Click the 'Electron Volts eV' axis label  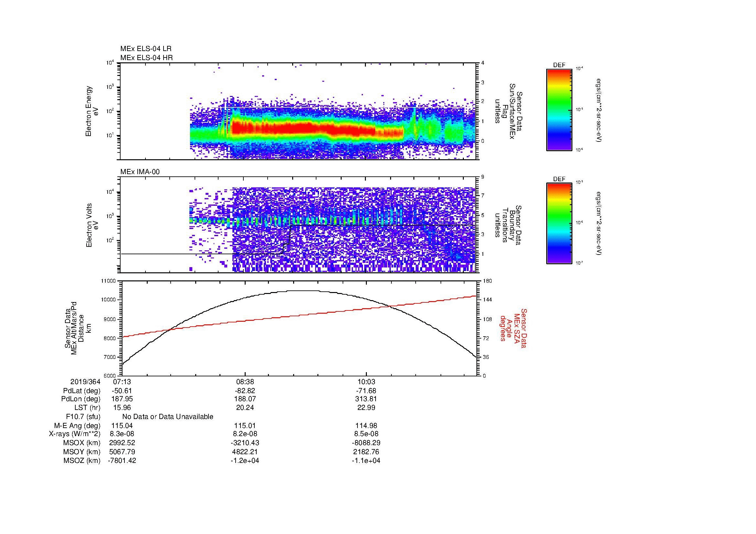pyautogui.click(x=92, y=225)
